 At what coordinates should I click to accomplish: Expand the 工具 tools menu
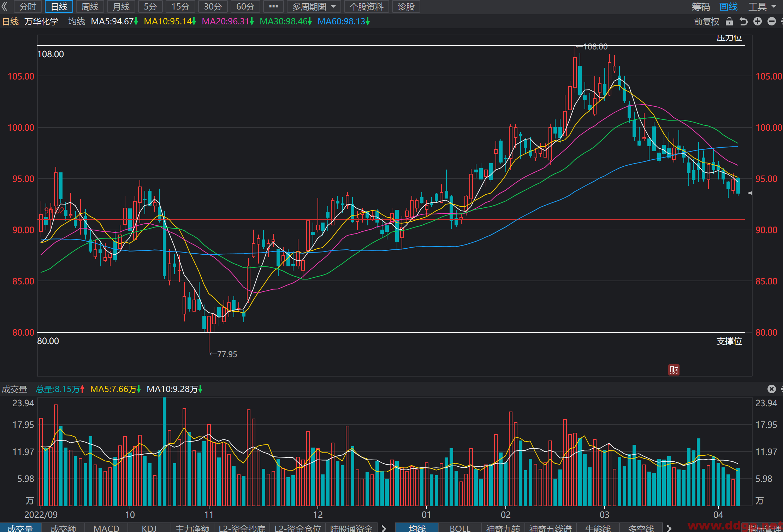click(762, 7)
